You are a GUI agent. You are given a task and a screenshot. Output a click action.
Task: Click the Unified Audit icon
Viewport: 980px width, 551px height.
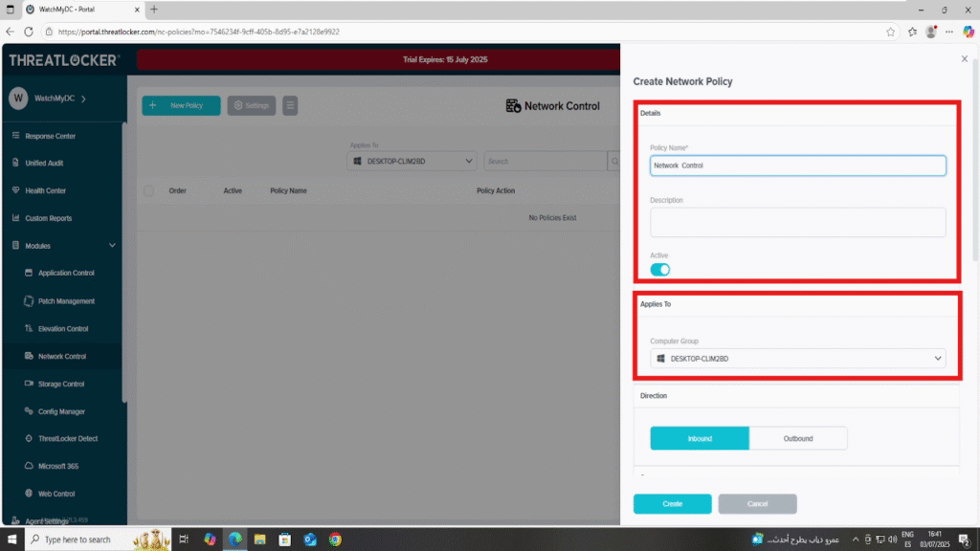click(15, 163)
